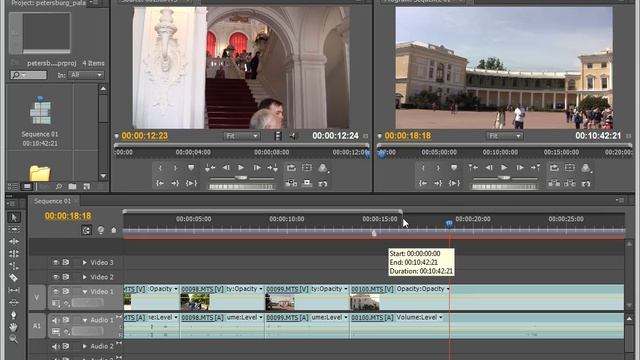Click Insert button in Source monitor
This screenshot has width=640, height=360.
(291, 183)
